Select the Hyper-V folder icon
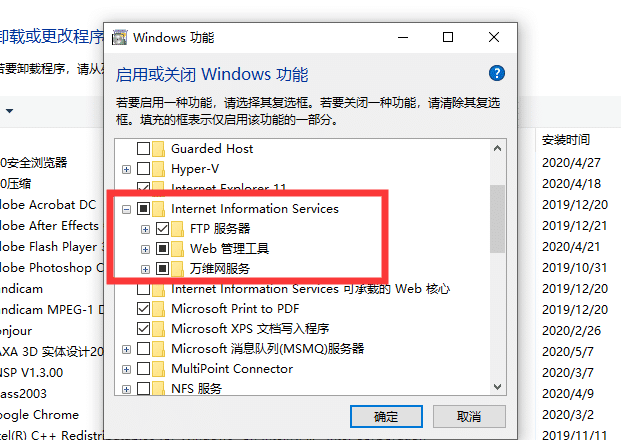621x440 pixels. [x=158, y=169]
